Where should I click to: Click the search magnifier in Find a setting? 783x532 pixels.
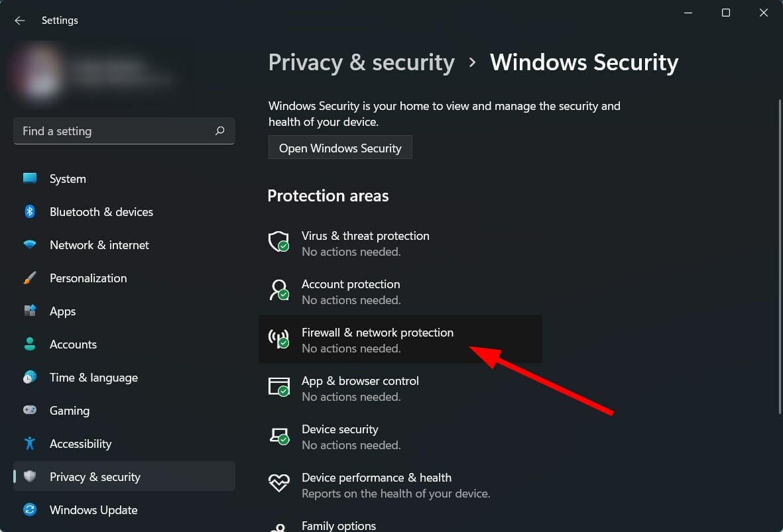pos(219,131)
